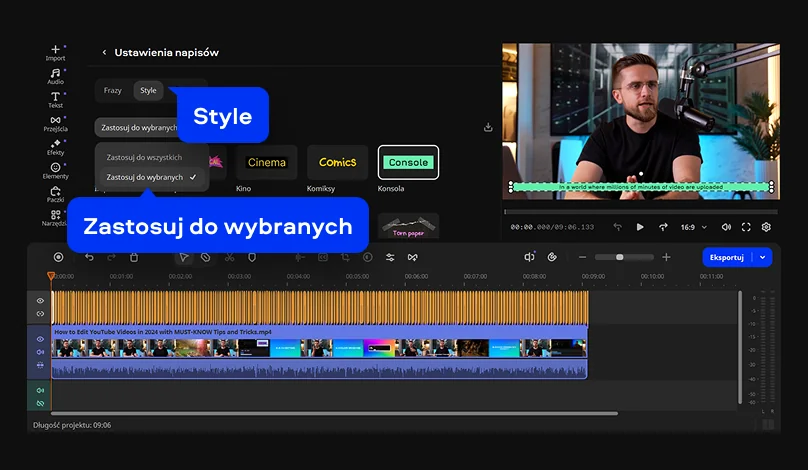Go back from Ustawienia napisów
Viewport: 808px width, 470px height.
(104, 52)
